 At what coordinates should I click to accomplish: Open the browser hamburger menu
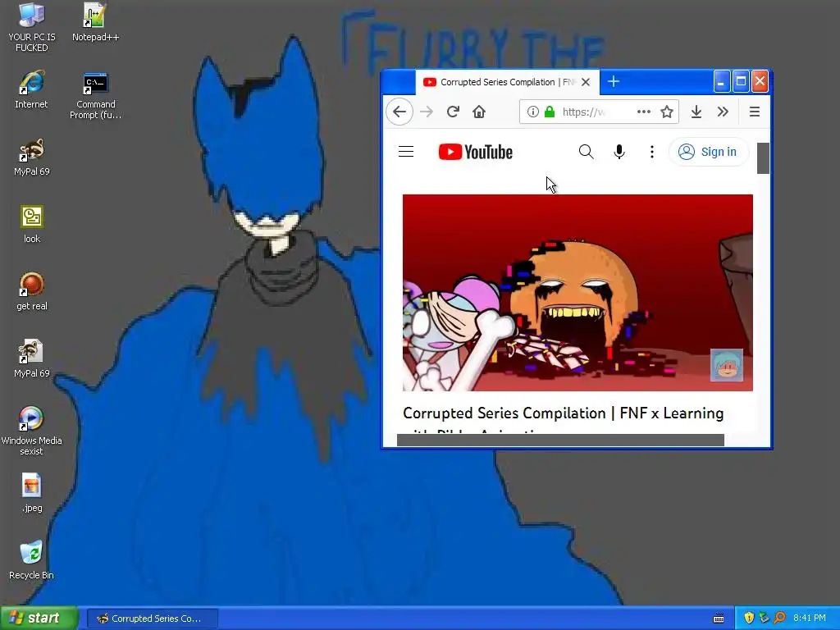coord(755,112)
